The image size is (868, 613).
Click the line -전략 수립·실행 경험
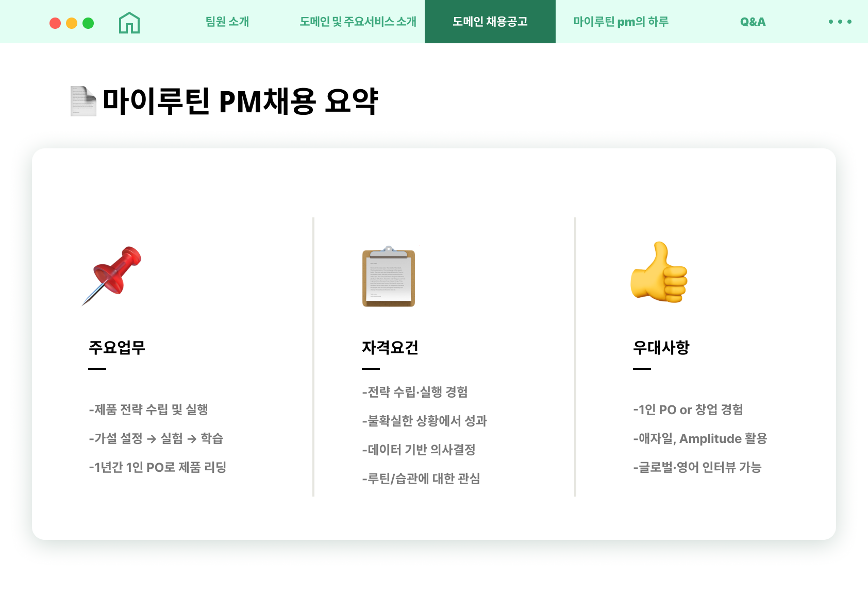[x=415, y=392]
